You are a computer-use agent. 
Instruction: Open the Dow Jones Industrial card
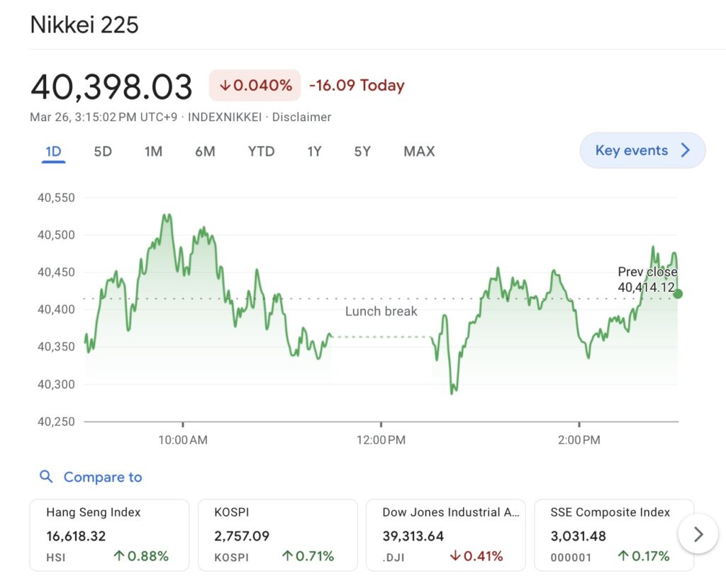[x=446, y=535]
